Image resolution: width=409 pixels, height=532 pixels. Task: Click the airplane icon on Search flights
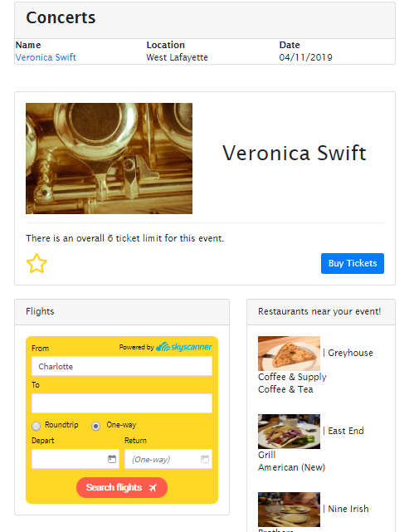[153, 487]
